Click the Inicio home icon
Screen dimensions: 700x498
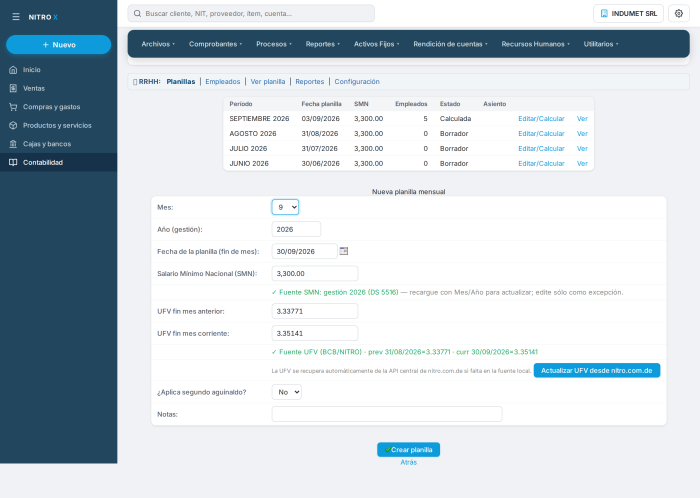[13, 70]
